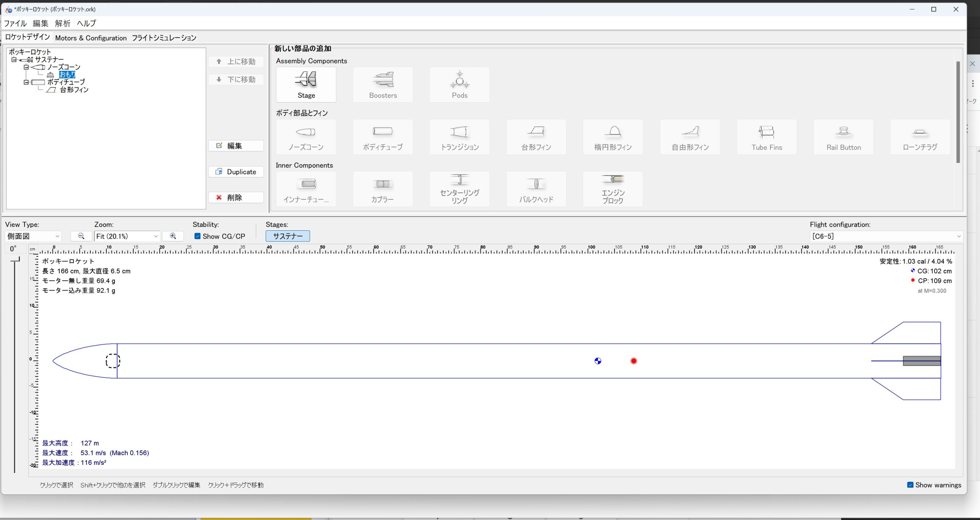Add a ボディチューブ body tube component
The width and height of the screenshot is (980, 520).
click(x=382, y=137)
